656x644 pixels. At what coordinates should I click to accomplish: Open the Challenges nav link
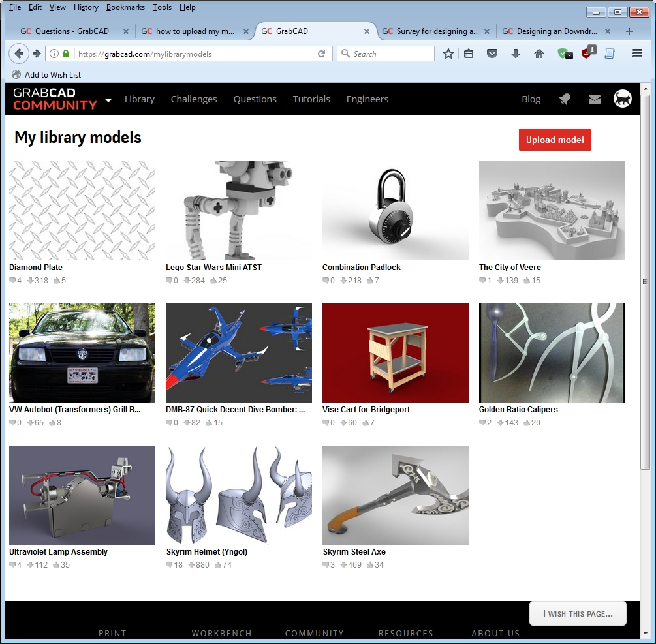point(194,99)
